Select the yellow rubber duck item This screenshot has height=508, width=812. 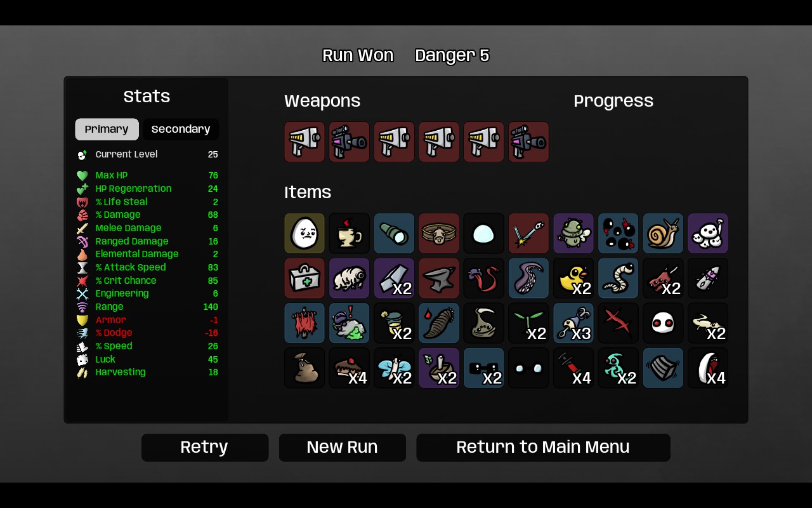pyautogui.click(x=573, y=278)
